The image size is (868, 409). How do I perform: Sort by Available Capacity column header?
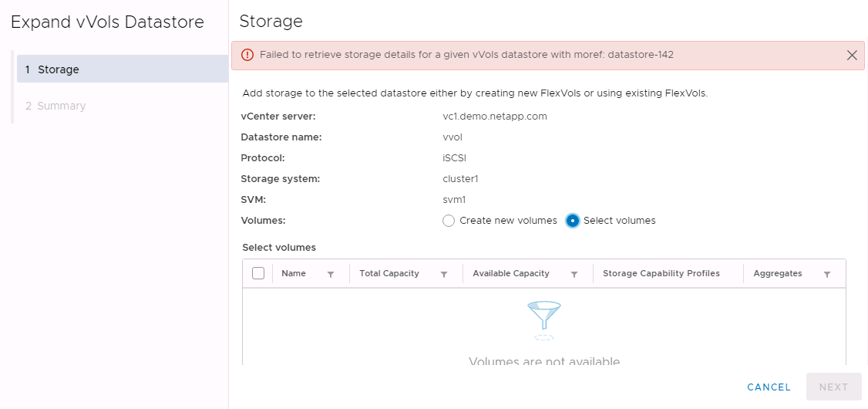511,273
